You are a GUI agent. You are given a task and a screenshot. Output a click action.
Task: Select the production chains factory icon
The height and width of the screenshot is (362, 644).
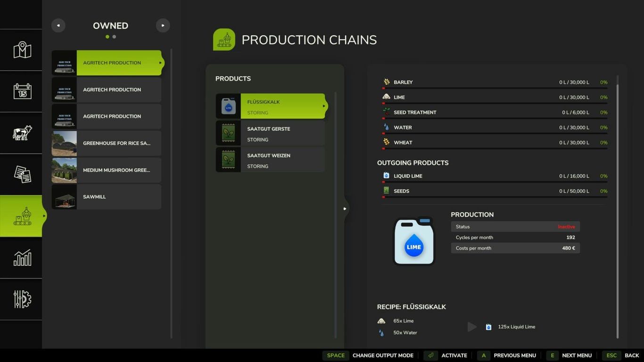pyautogui.click(x=22, y=216)
